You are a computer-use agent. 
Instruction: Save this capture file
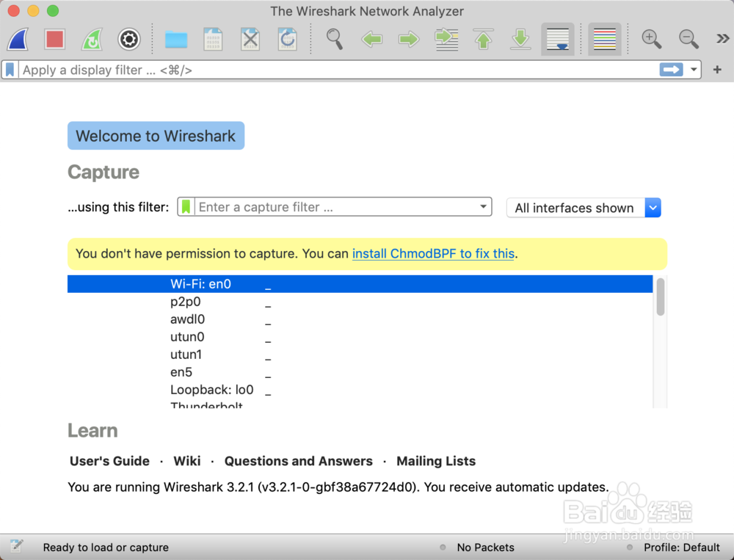(x=213, y=40)
